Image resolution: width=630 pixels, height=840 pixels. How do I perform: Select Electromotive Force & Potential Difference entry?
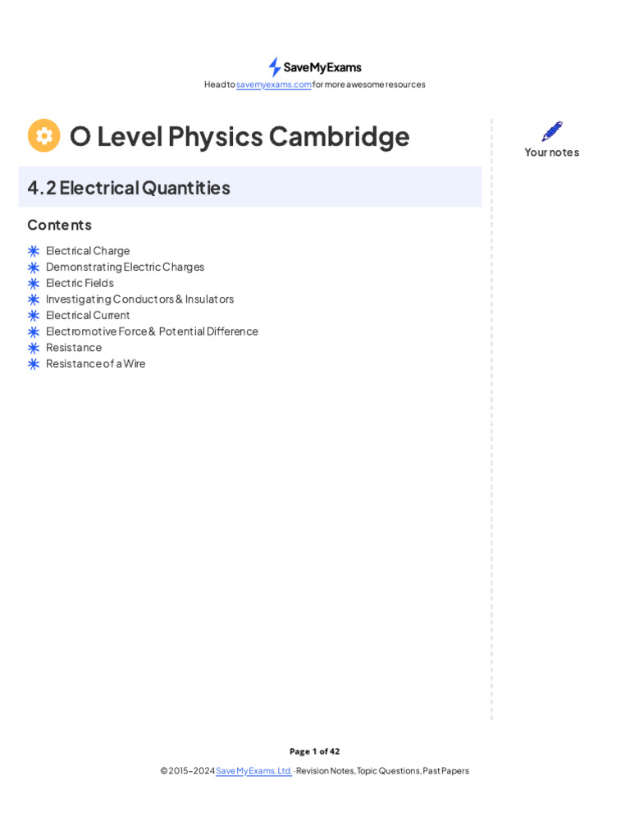pos(152,331)
